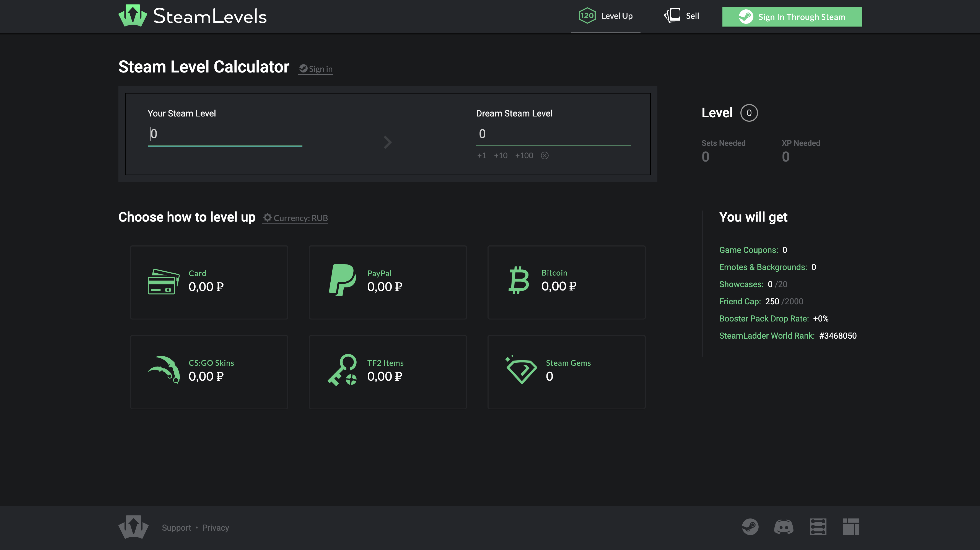Choose PayPal payment option
980x550 pixels.
[x=388, y=282]
